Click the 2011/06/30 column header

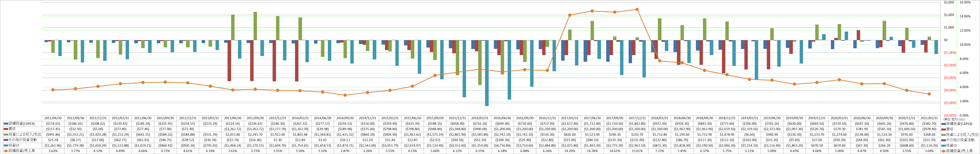(53, 118)
